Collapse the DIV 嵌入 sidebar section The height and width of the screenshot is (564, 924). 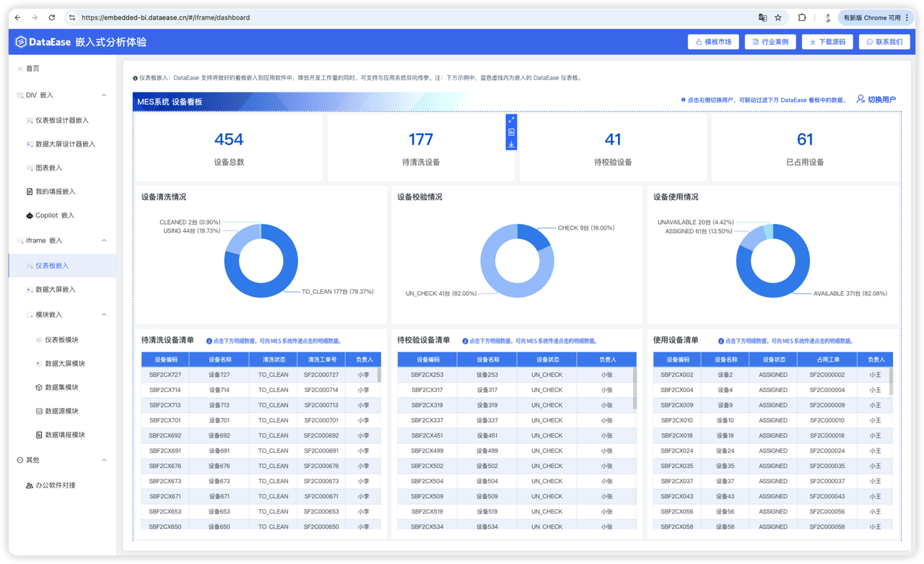tap(104, 95)
